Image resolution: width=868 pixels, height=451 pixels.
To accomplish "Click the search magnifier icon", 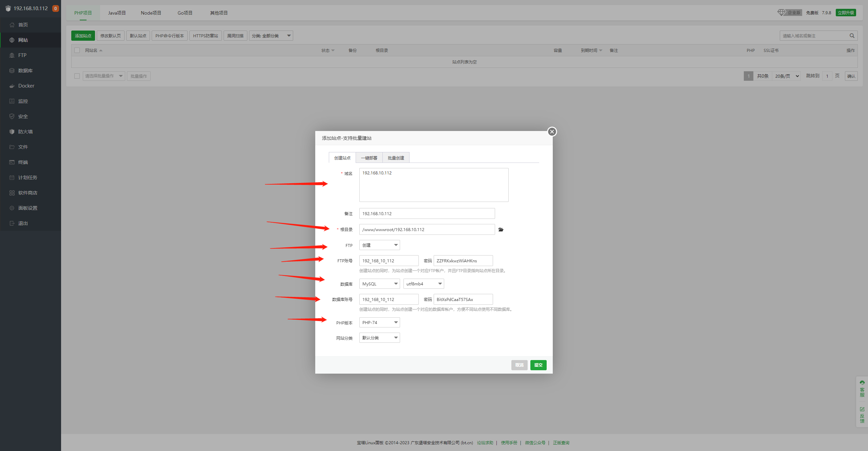I will (x=852, y=36).
